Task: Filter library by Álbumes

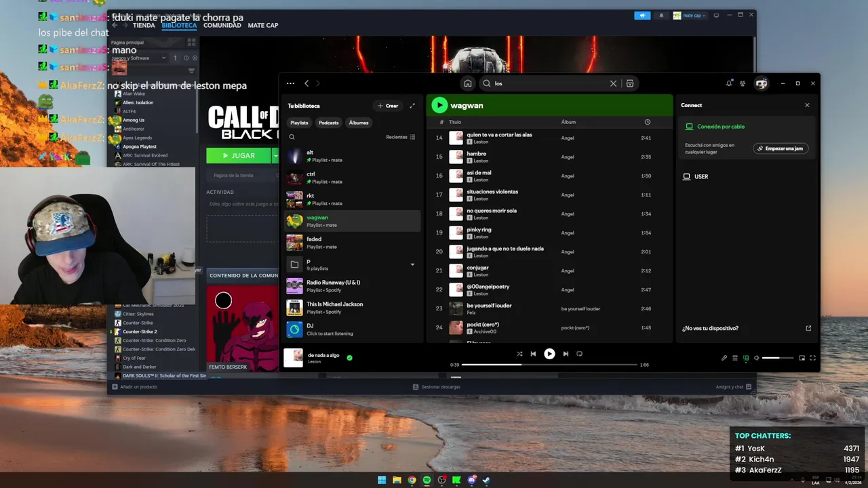Action: (x=359, y=123)
